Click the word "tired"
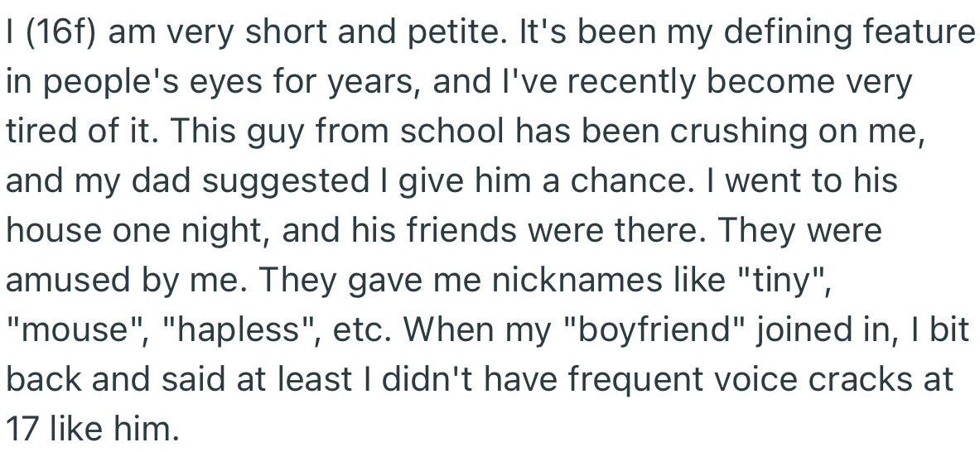The image size is (980, 452). click(42, 131)
